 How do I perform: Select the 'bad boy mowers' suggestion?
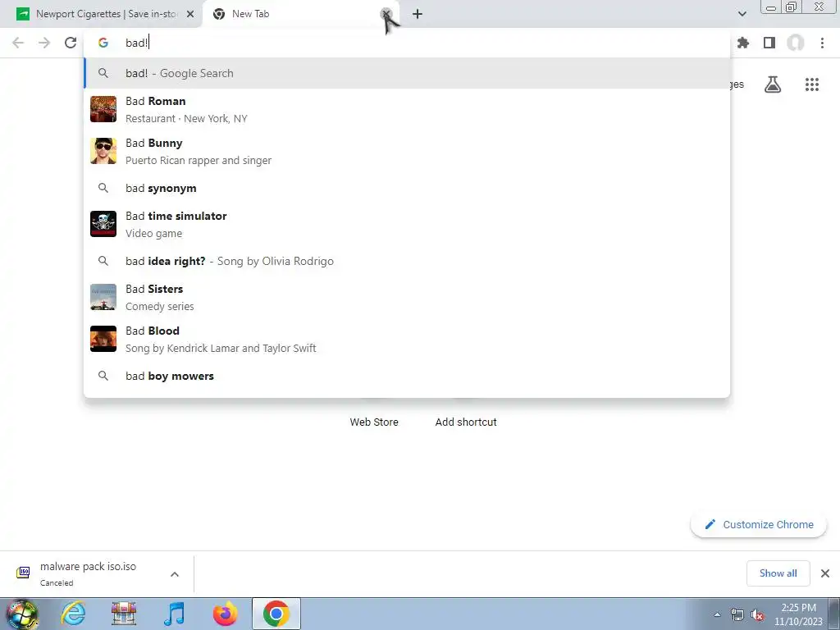[x=407, y=376]
